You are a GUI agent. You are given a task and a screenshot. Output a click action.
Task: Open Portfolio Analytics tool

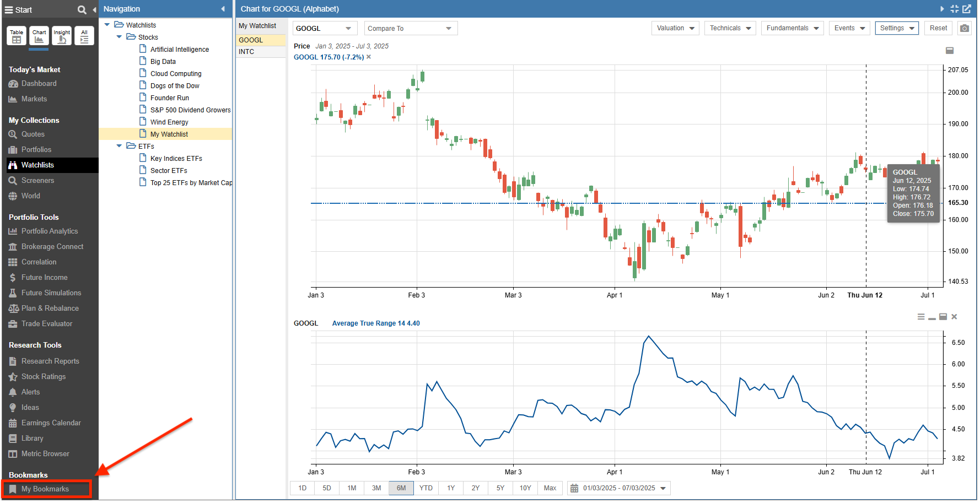[x=43, y=231]
